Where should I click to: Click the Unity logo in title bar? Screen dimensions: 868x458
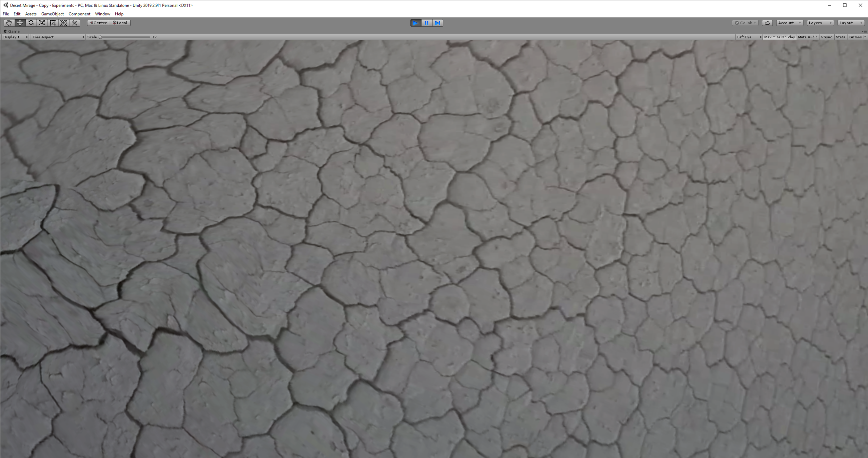pyautogui.click(x=6, y=5)
